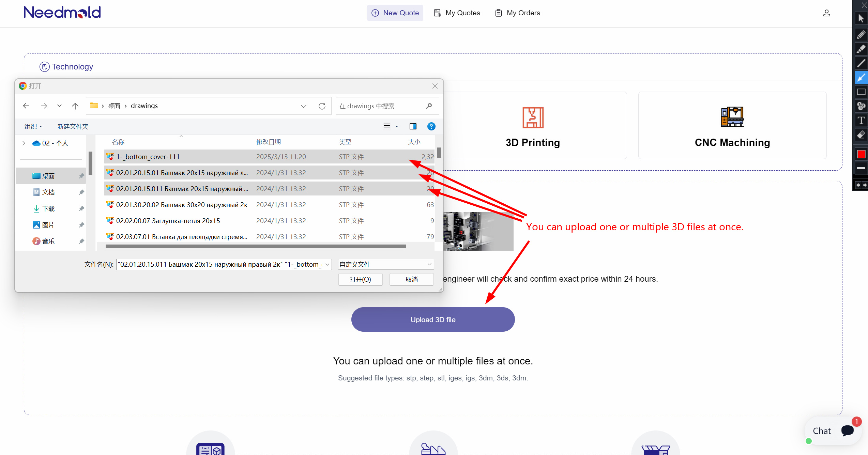
Task: Select the numbered steps counter tool
Action: pos(861,106)
